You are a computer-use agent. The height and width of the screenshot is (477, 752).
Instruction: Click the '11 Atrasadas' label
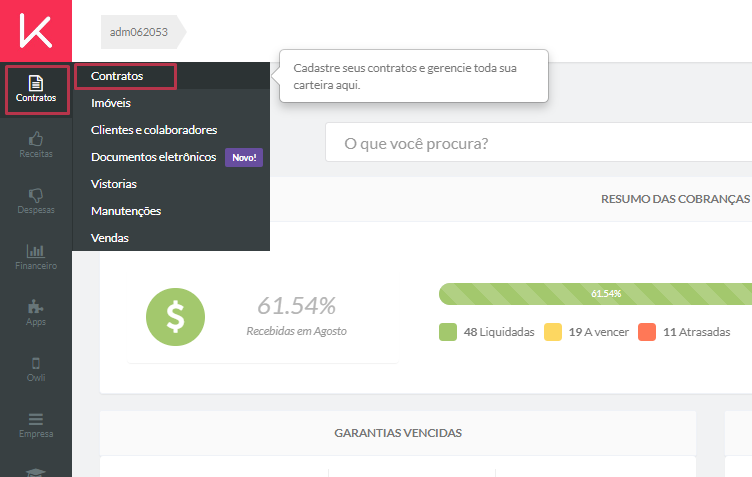(x=696, y=332)
